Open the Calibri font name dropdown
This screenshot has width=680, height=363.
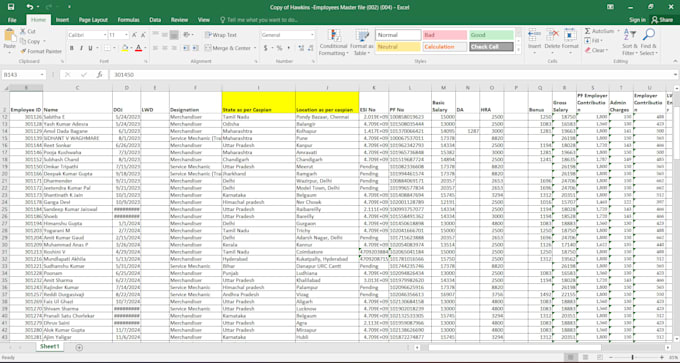105,35
